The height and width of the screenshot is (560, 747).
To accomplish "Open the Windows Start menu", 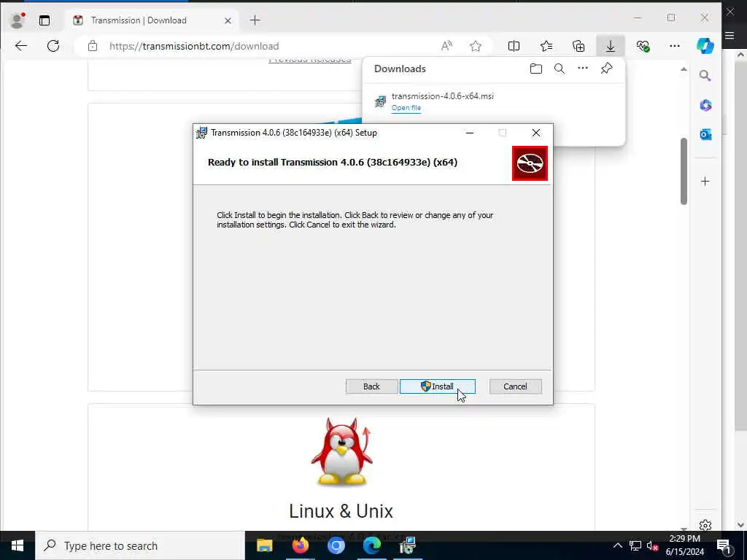I will (x=18, y=545).
